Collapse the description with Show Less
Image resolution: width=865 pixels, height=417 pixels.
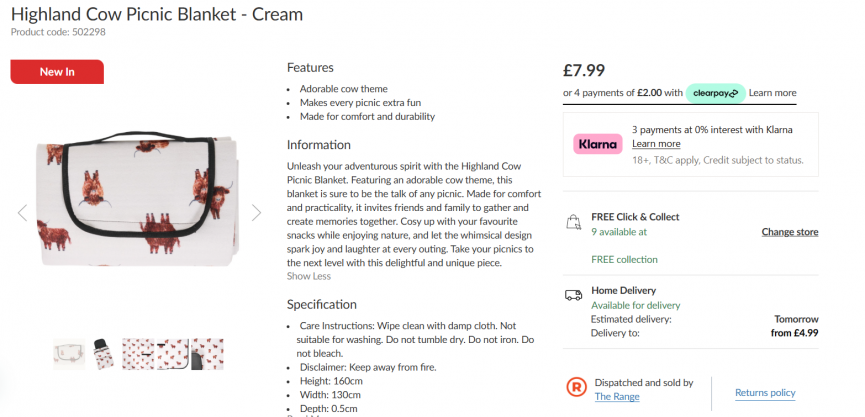click(309, 276)
